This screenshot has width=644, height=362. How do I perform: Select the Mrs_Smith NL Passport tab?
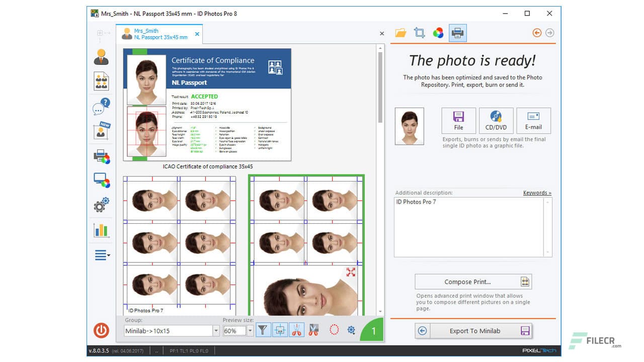point(158,33)
